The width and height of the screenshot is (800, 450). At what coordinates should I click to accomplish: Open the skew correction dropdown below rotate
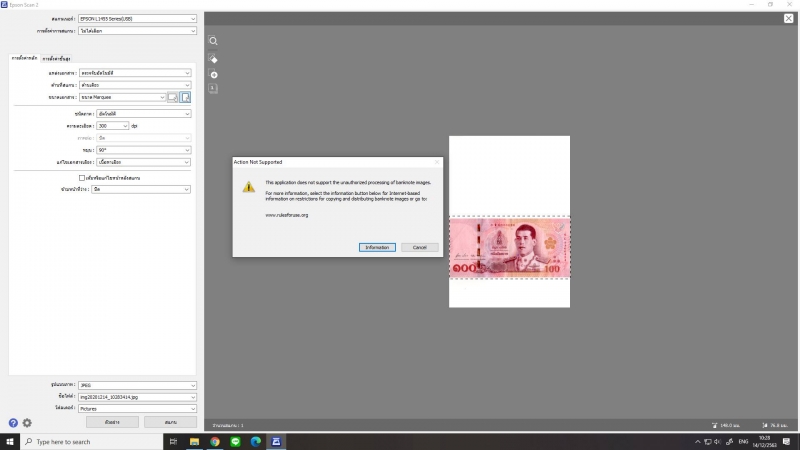click(144, 162)
